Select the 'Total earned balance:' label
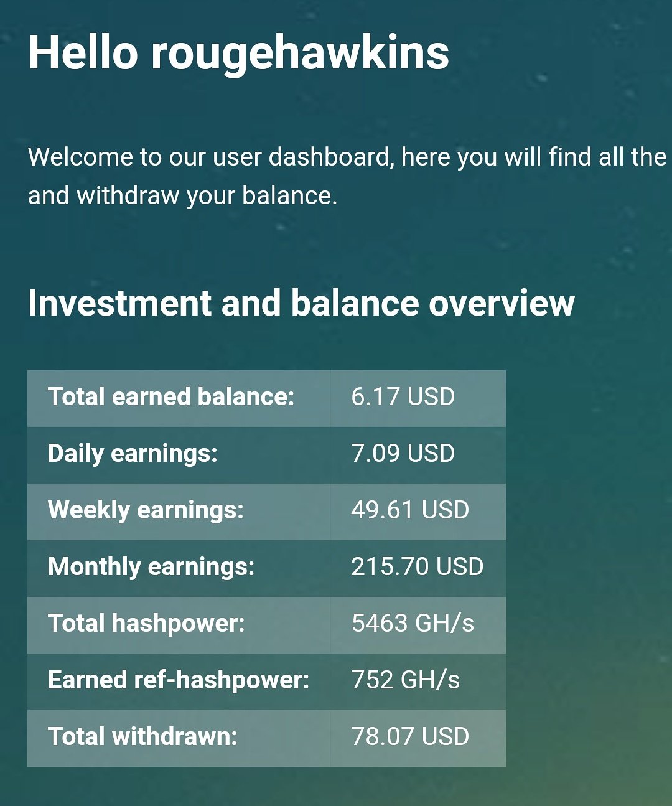 click(171, 396)
